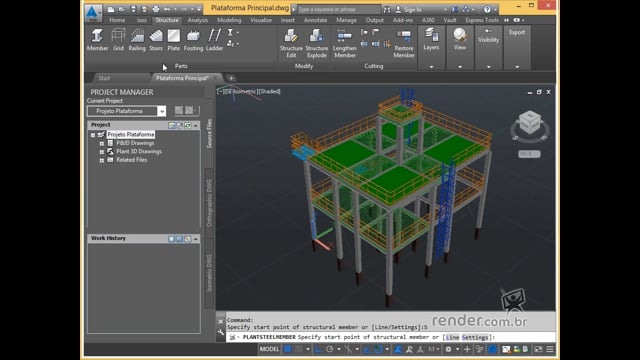Click the search binoculars icon
Viewport: 640px width, 360px height.
[x=387, y=9]
